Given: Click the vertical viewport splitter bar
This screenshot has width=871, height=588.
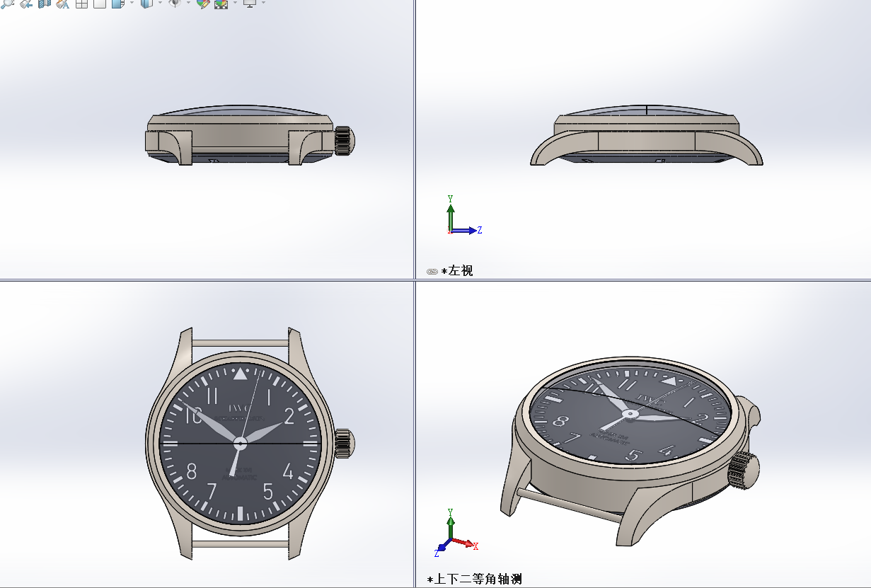Looking at the screenshot, I should 415,142.
